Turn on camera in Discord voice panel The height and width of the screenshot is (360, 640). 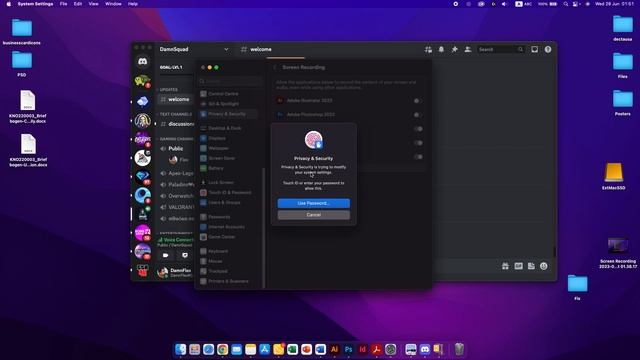pyautogui.click(x=166, y=256)
